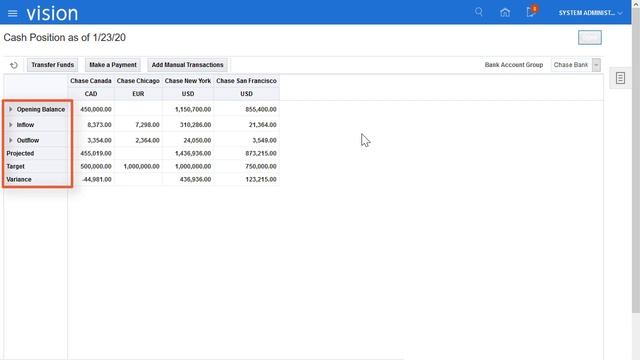Click the 21,364.00 inflow cell
The image size is (640, 360).
point(247,125)
